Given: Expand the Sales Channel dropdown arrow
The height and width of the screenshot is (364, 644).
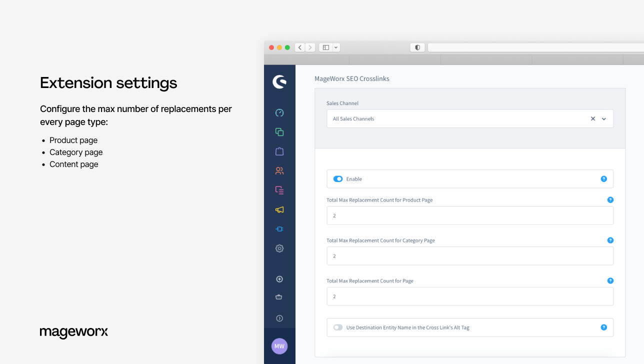Looking at the screenshot, I should coord(604,119).
